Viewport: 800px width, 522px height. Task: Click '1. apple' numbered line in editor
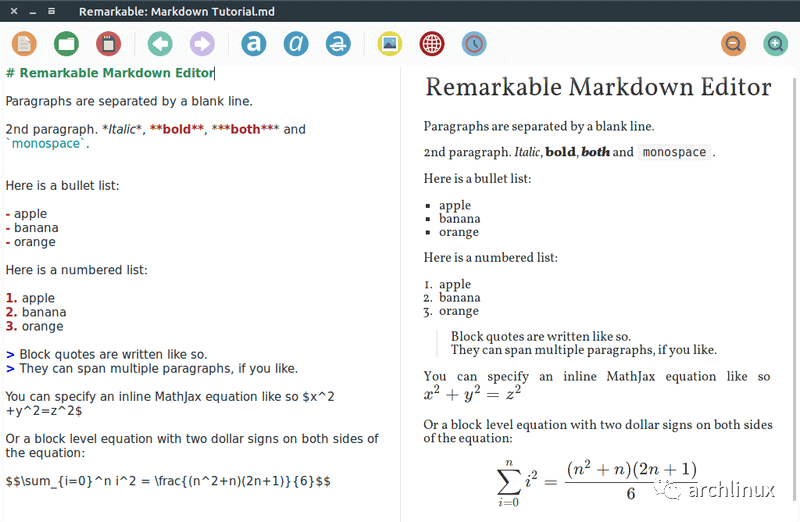tap(30, 298)
